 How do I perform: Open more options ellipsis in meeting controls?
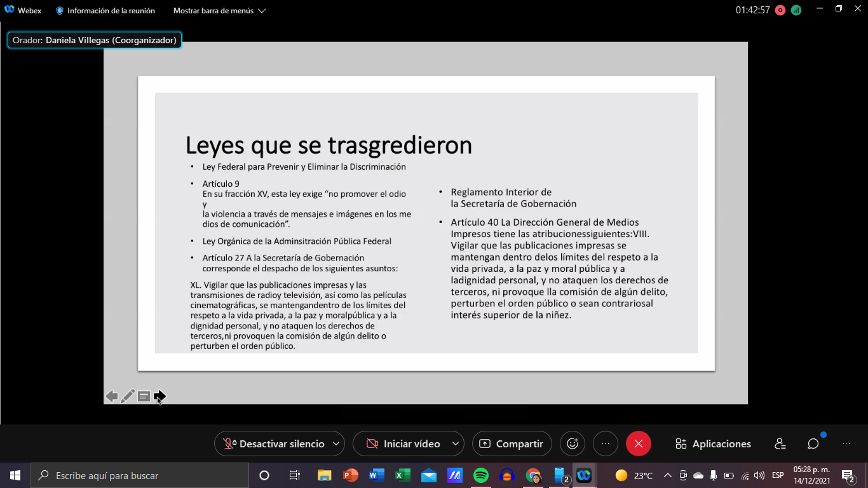click(x=606, y=444)
